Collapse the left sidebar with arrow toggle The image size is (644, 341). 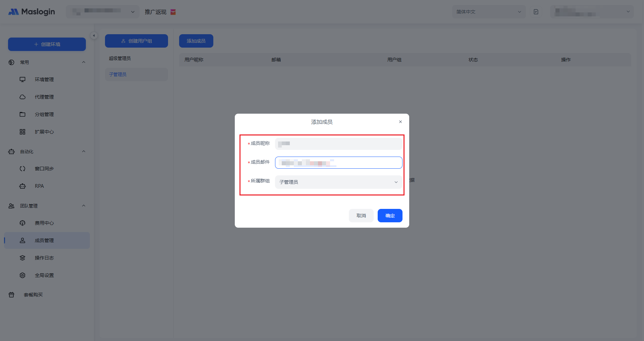[x=94, y=36]
